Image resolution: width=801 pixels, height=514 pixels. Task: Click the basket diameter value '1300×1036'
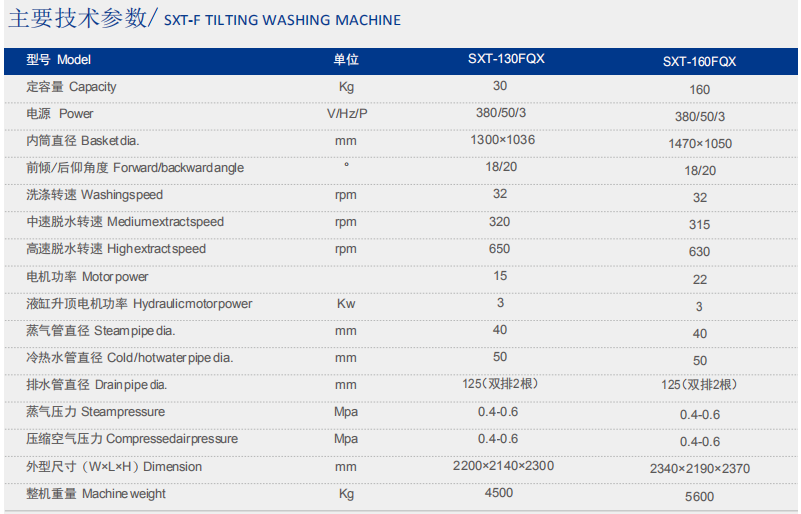[x=503, y=139]
